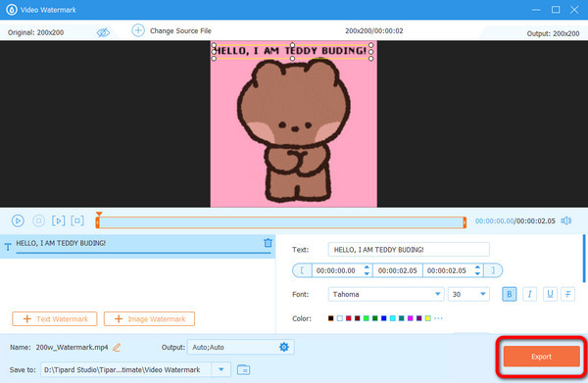Image resolution: width=588 pixels, height=383 pixels.
Task: Decrease the start time stepper
Action: coord(367,274)
